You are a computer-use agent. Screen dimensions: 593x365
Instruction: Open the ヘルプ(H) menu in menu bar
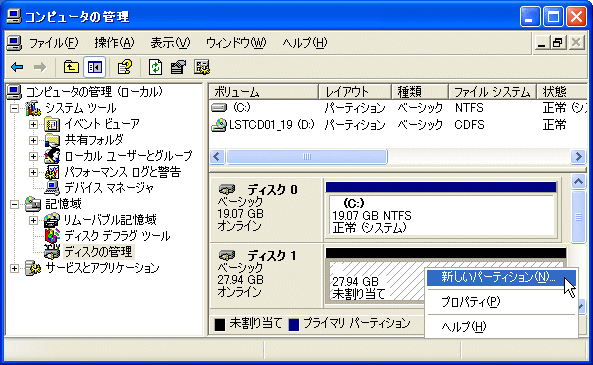pos(305,43)
